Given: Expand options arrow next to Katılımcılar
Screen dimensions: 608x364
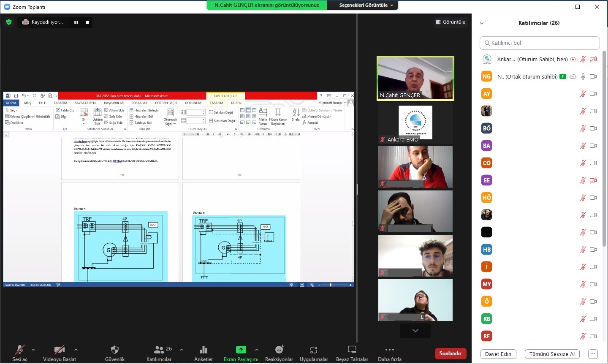Looking at the screenshot, I should 182,350.
